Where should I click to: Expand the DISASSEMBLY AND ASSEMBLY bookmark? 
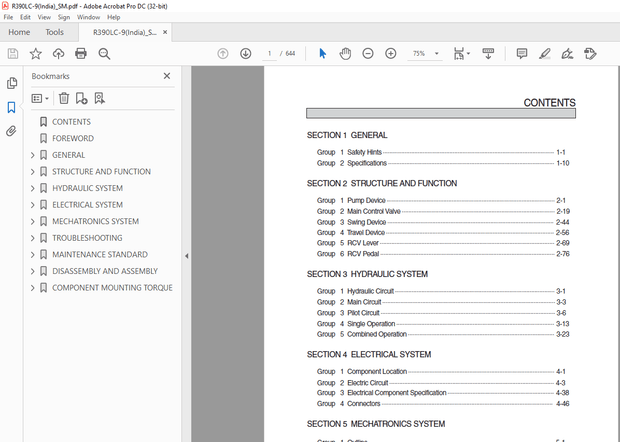click(x=33, y=271)
